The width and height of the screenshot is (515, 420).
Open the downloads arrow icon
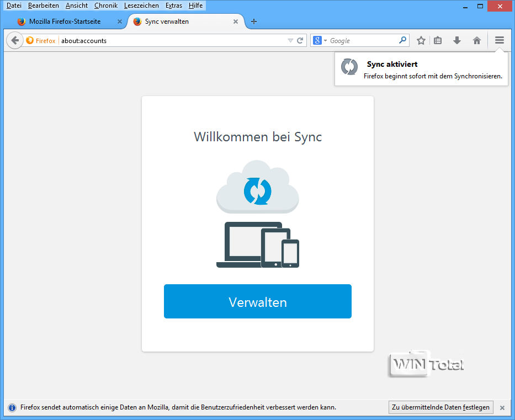(x=457, y=40)
